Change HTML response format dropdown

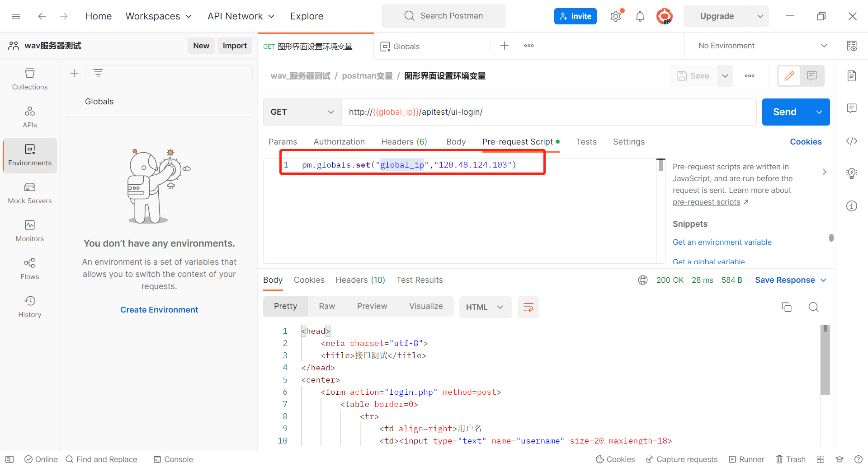[x=485, y=307]
